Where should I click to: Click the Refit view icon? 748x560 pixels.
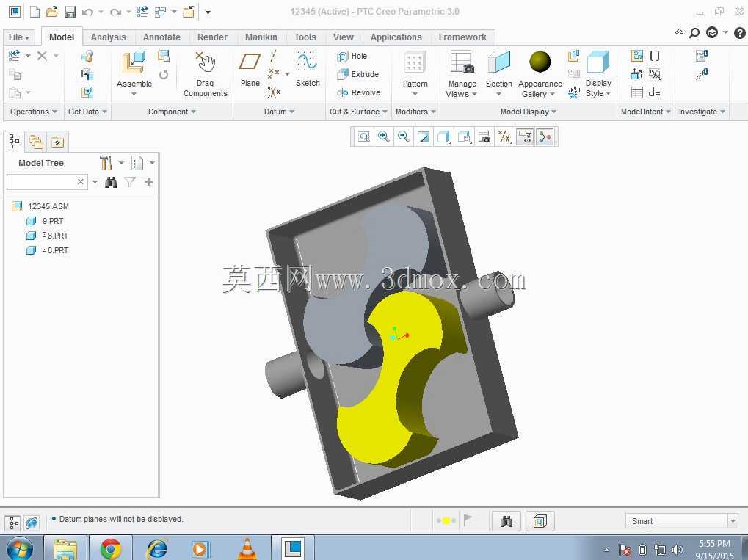point(364,137)
